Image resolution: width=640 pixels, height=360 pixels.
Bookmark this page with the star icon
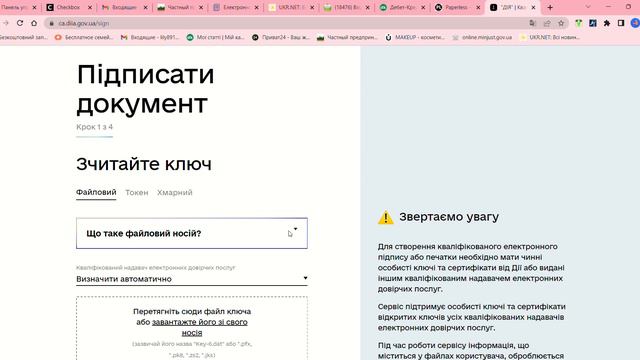[561, 23]
